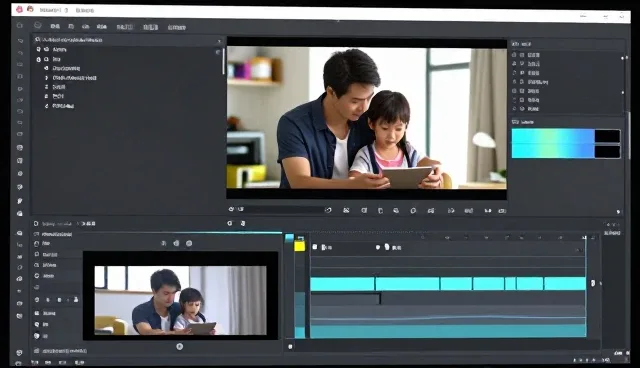The height and width of the screenshot is (368, 640).
Task: Click the home icon at top of left sidebar
Action: 20,25
